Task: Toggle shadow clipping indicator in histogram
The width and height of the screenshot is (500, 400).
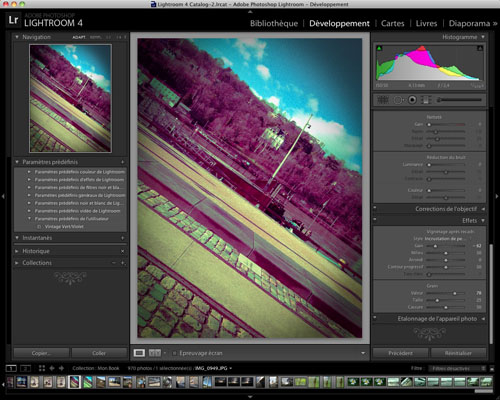Action: (x=379, y=48)
